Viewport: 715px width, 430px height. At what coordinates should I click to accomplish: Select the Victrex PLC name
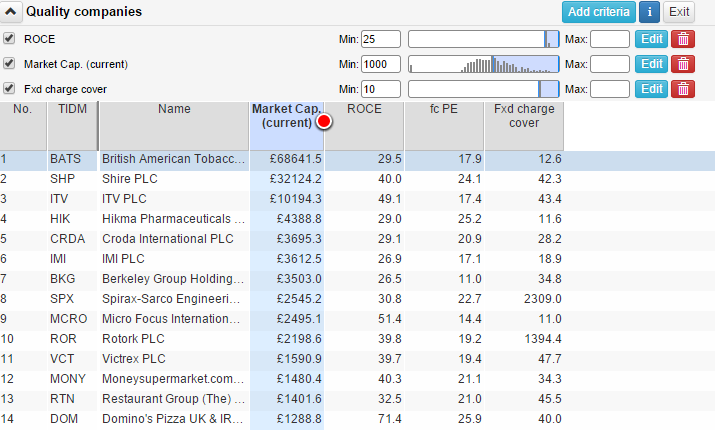[x=134, y=359]
